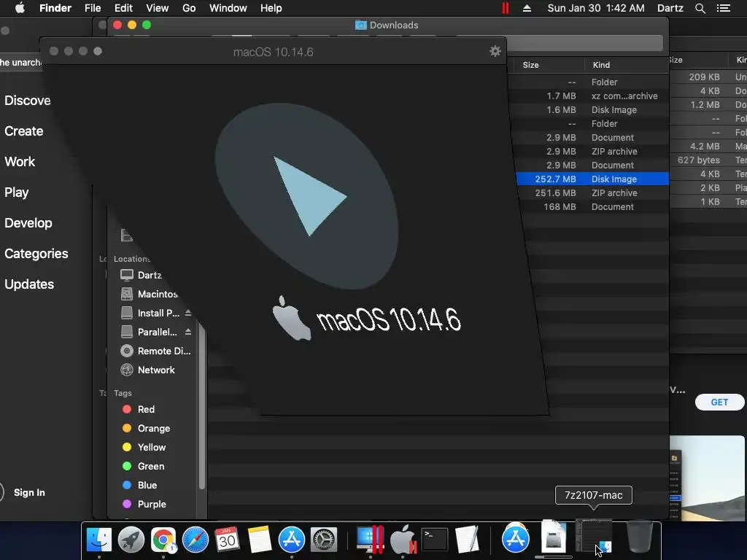Select Dartz in the Finder Locations sidebar
This screenshot has height=560, width=747.
click(150, 275)
